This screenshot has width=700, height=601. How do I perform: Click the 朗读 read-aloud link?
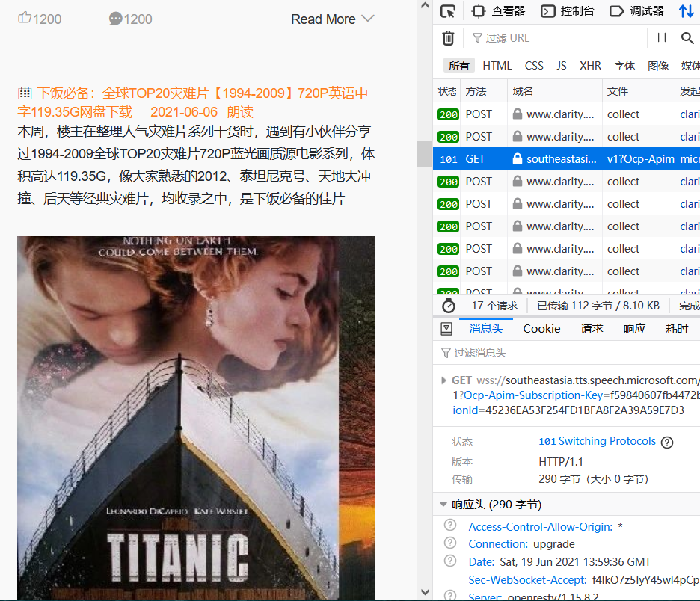coord(240,111)
